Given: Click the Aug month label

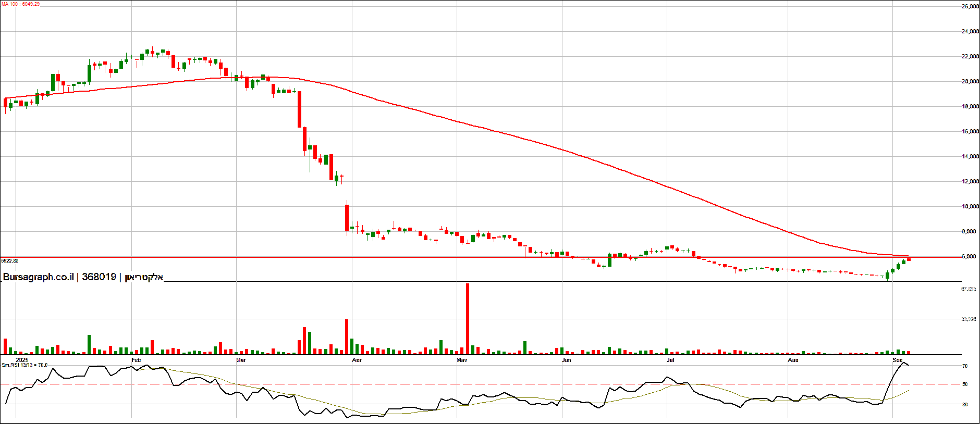Looking at the screenshot, I should [793, 360].
